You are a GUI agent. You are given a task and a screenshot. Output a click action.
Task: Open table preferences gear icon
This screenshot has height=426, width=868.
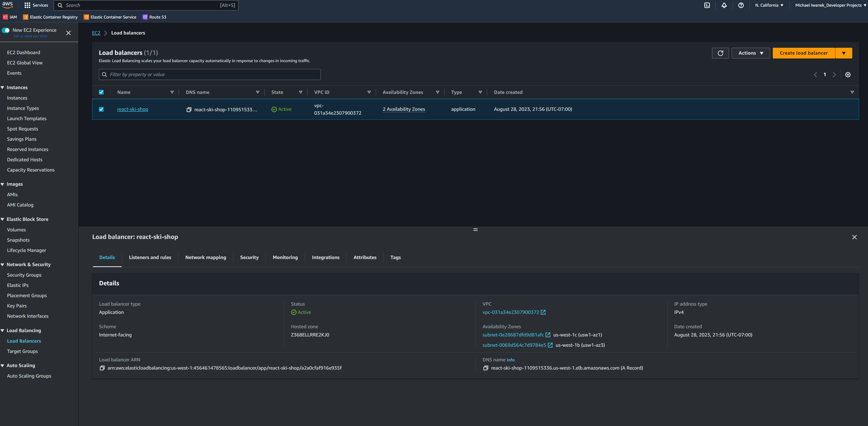tap(847, 74)
